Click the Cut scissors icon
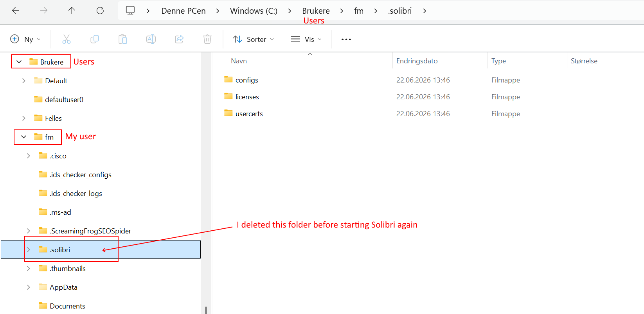The height and width of the screenshot is (314, 644). [x=67, y=39]
